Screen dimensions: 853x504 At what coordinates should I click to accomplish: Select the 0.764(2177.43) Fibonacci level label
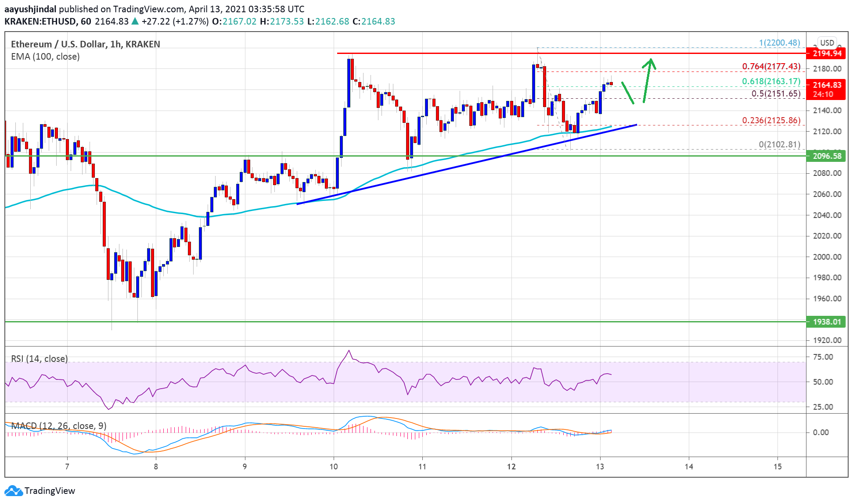[771, 66]
